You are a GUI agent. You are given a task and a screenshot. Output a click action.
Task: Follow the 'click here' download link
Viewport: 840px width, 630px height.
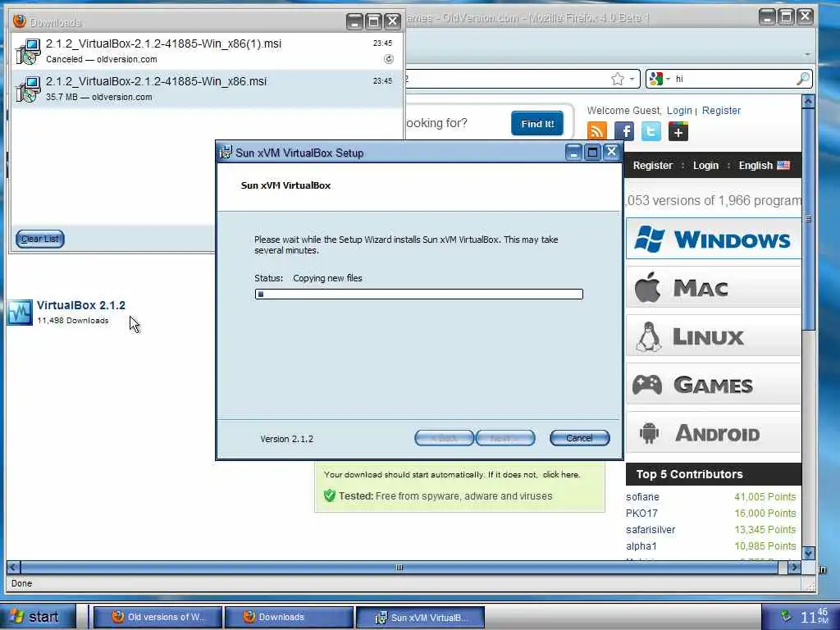561,475
